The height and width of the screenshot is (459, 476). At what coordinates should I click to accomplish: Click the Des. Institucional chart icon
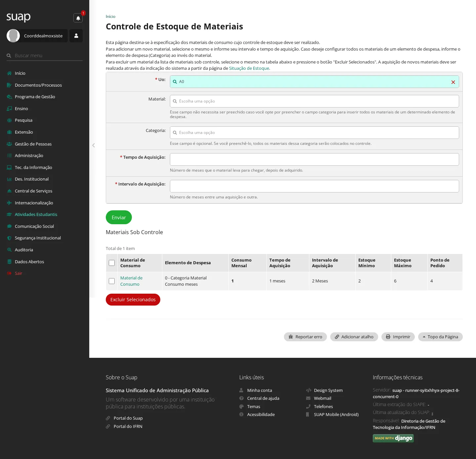9,179
